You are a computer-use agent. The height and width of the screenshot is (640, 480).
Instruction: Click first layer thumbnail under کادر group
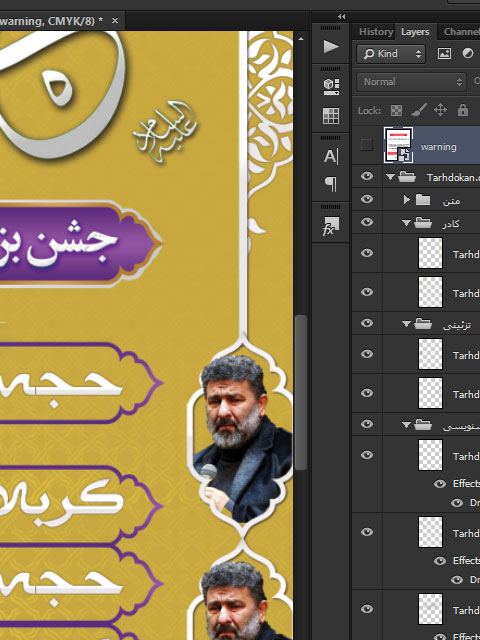point(430,253)
